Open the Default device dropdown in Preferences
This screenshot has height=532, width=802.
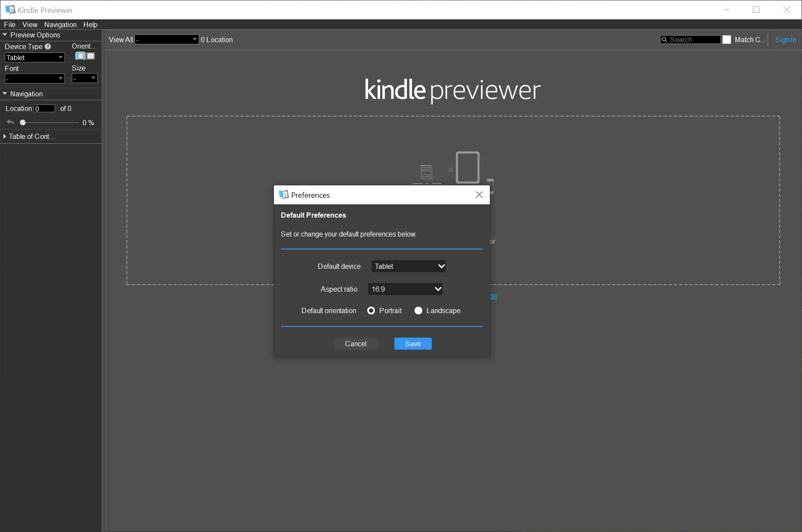point(409,266)
